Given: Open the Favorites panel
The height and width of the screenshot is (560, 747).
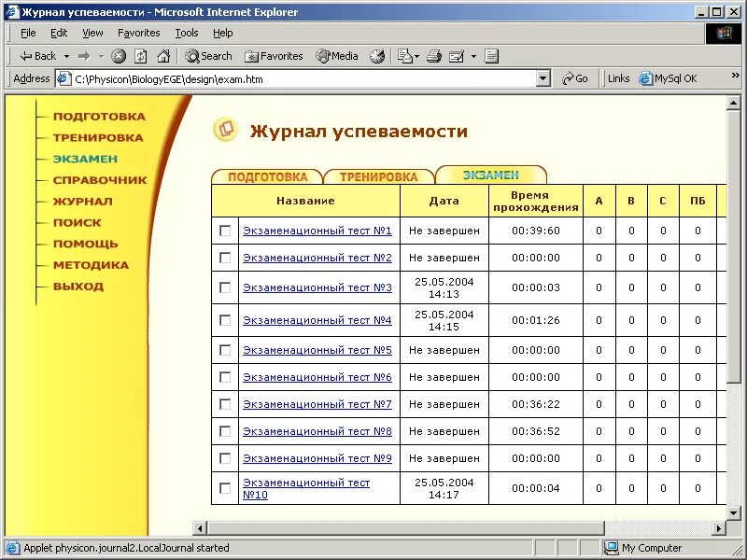Looking at the screenshot, I should pos(274,55).
